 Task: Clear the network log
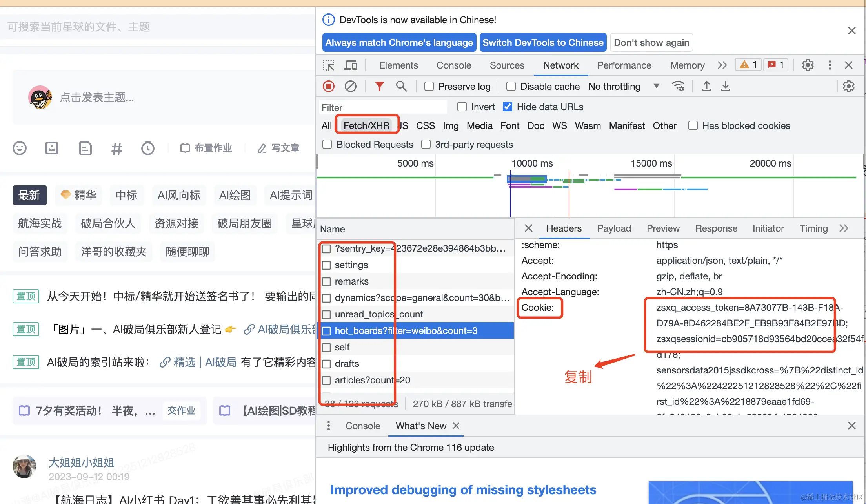click(350, 86)
